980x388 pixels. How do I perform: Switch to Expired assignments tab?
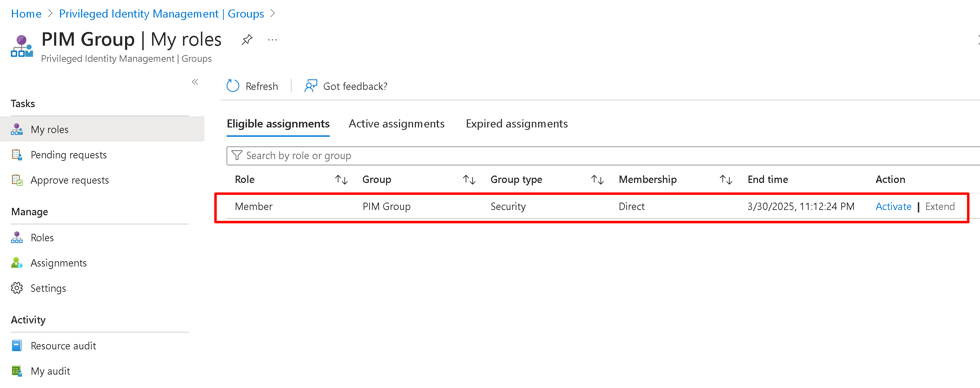pyautogui.click(x=516, y=124)
